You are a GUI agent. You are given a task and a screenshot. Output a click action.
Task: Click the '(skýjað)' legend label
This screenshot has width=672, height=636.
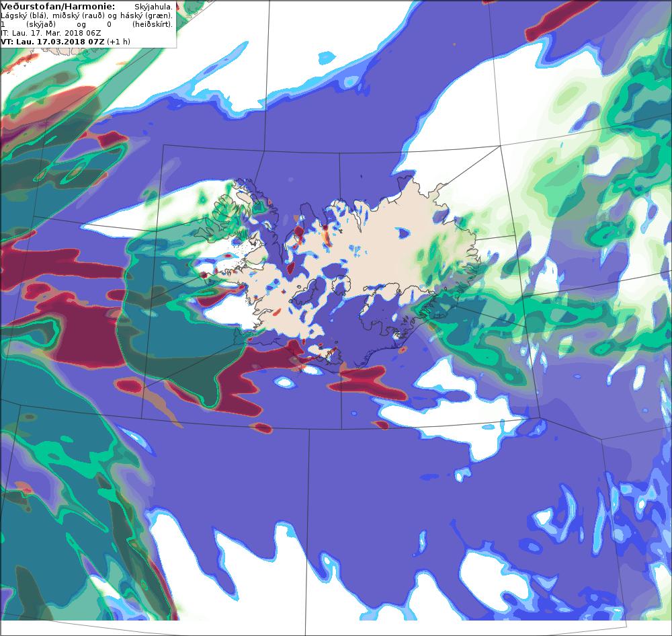[x=42, y=24]
